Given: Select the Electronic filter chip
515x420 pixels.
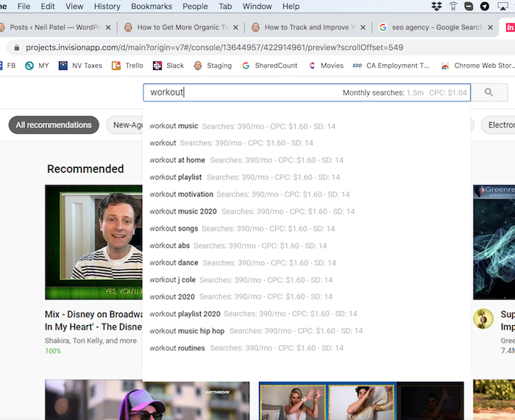Looking at the screenshot, I should point(498,125).
